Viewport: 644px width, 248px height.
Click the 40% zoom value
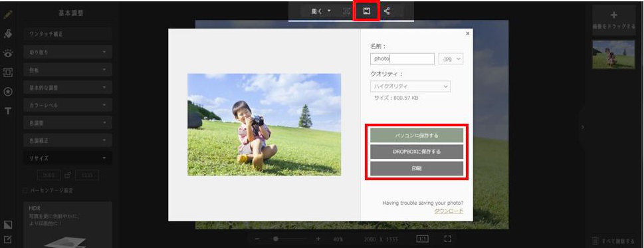(x=338, y=239)
